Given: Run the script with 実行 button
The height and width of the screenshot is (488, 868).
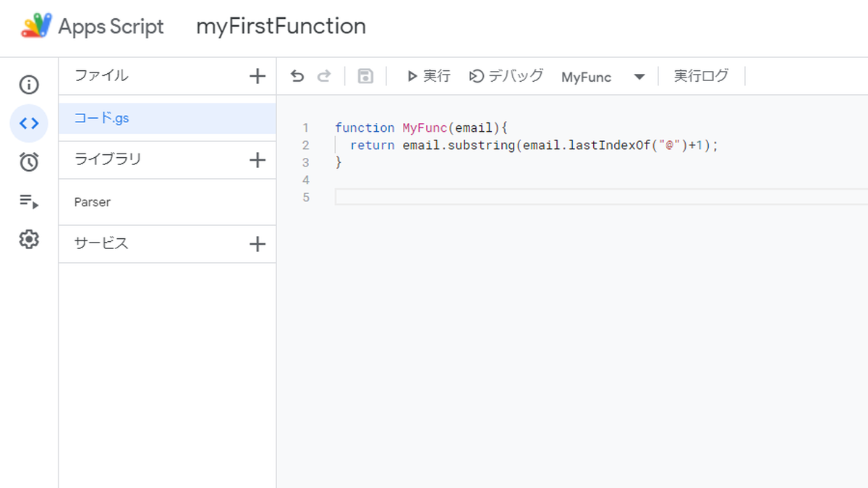Looking at the screenshot, I should click(428, 76).
